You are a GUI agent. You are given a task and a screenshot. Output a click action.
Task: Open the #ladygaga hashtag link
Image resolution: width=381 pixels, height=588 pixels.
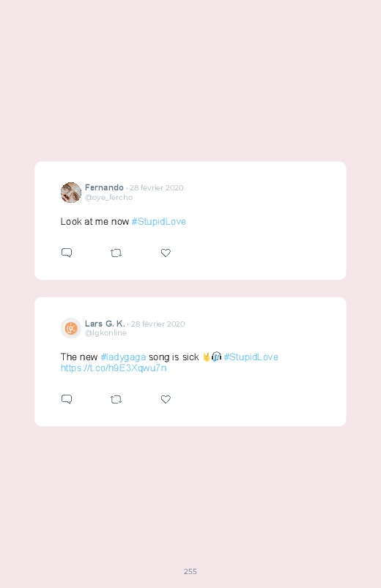pos(123,357)
